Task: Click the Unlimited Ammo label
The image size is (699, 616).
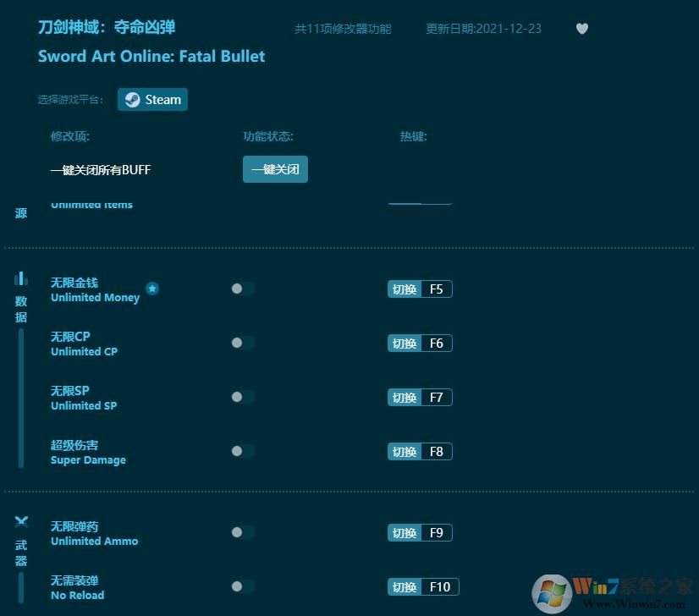Action: click(95, 542)
